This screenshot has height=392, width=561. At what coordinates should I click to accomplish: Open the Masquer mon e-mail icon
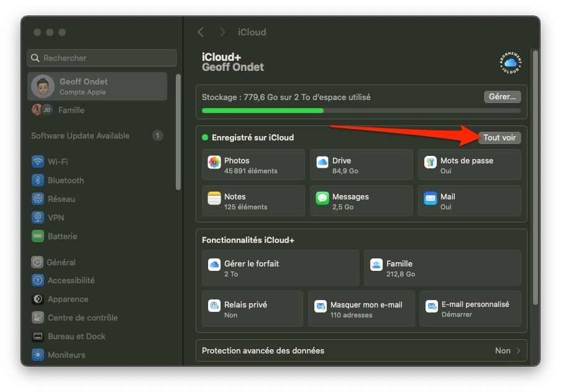pyautogui.click(x=320, y=306)
